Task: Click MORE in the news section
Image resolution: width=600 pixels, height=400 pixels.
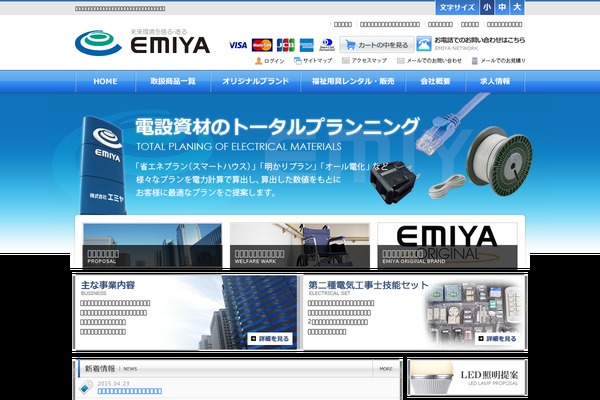Action: coord(386,369)
